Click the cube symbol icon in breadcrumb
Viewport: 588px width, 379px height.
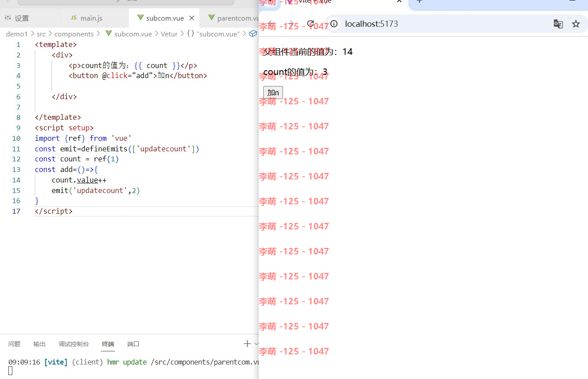pyautogui.click(x=253, y=34)
